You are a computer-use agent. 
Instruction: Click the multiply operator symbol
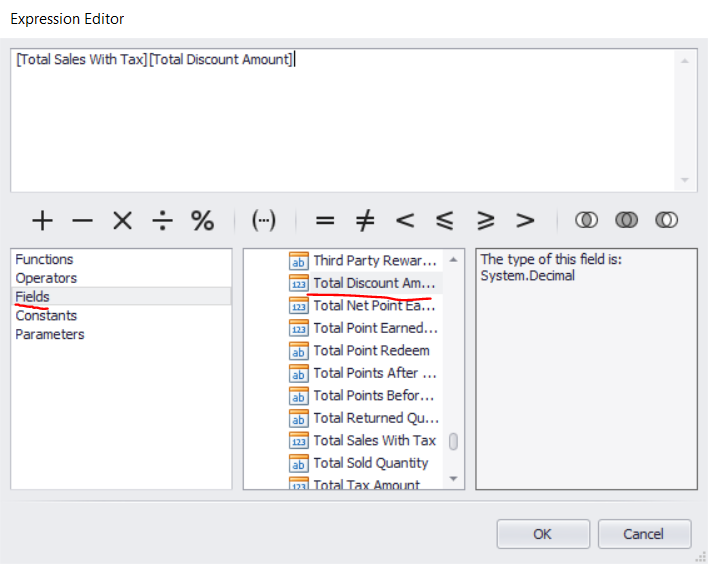[x=122, y=221]
